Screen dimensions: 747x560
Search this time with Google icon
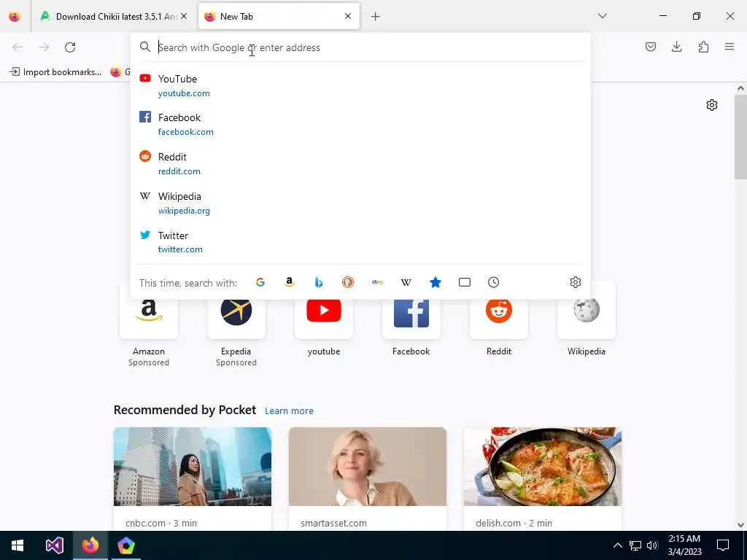[260, 282]
